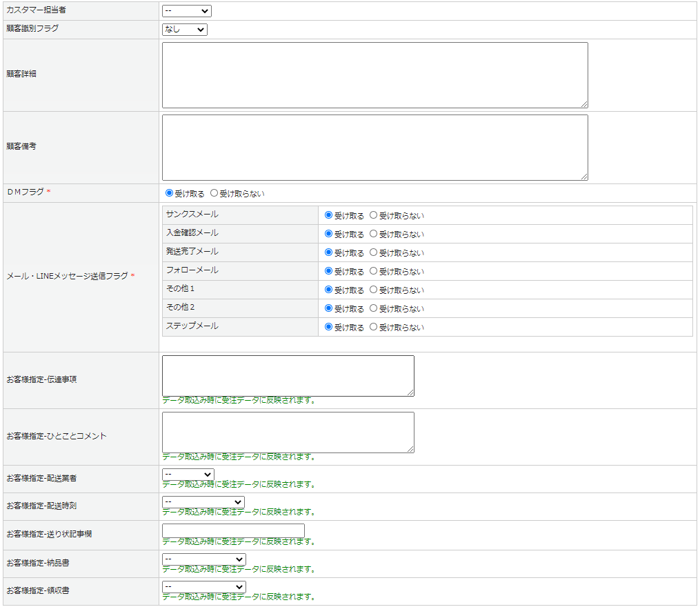The width and height of the screenshot is (700, 607).
Task: Open the カスタマー担当者 dropdown
Action: pyautogui.click(x=186, y=11)
